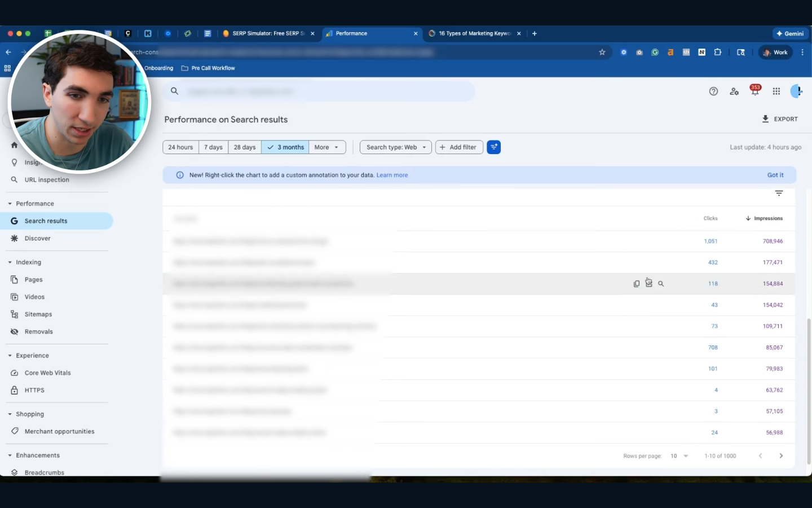Click the Grammarly extension icon
Image resolution: width=812 pixels, height=508 pixels.
655,52
